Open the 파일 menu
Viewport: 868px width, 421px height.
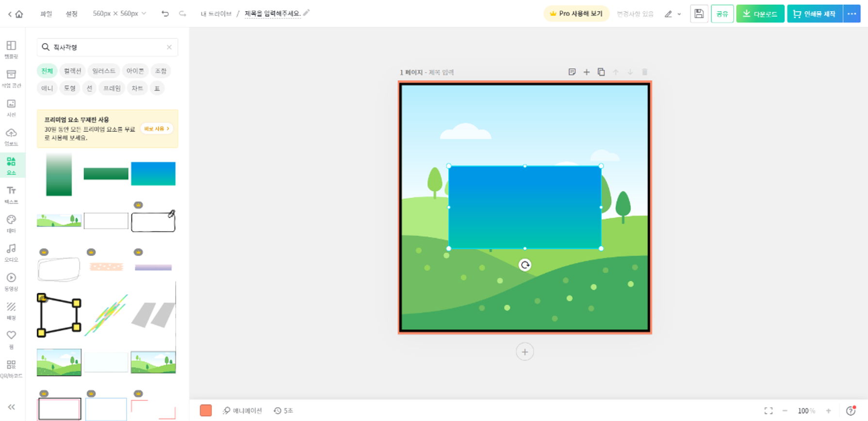[46, 14]
